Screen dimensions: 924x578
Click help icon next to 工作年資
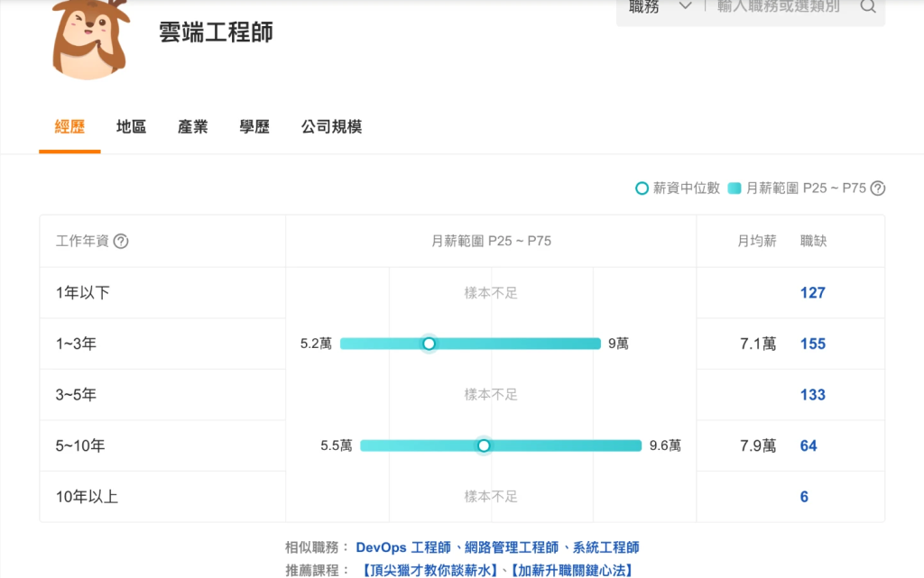tap(121, 242)
